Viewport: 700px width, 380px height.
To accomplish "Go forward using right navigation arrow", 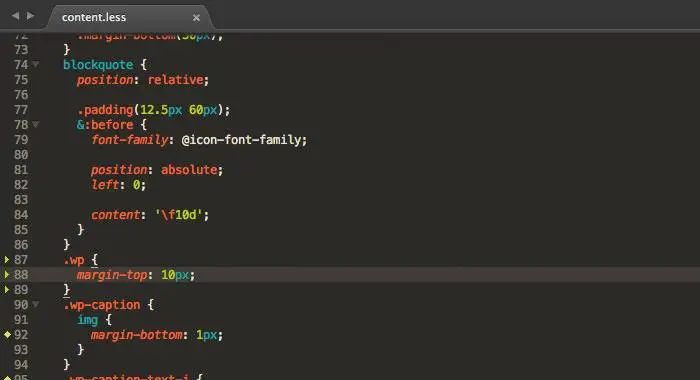I will (x=30, y=16).
